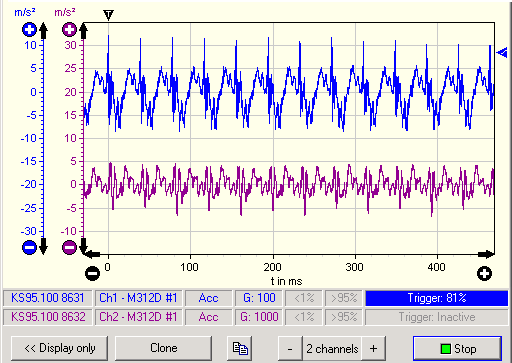
Task: Click the copy to clipboard icon button
Action: (x=240, y=349)
